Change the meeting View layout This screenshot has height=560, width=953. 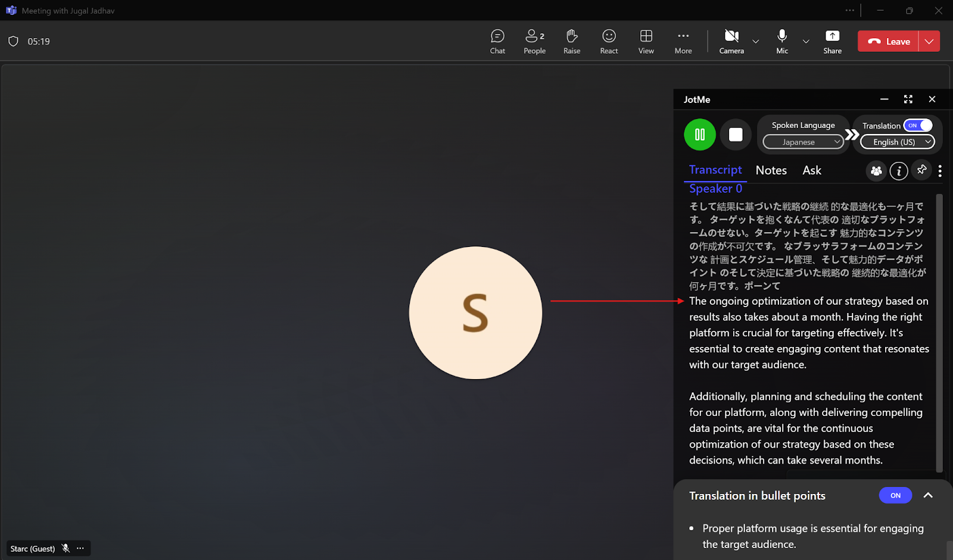[646, 42]
